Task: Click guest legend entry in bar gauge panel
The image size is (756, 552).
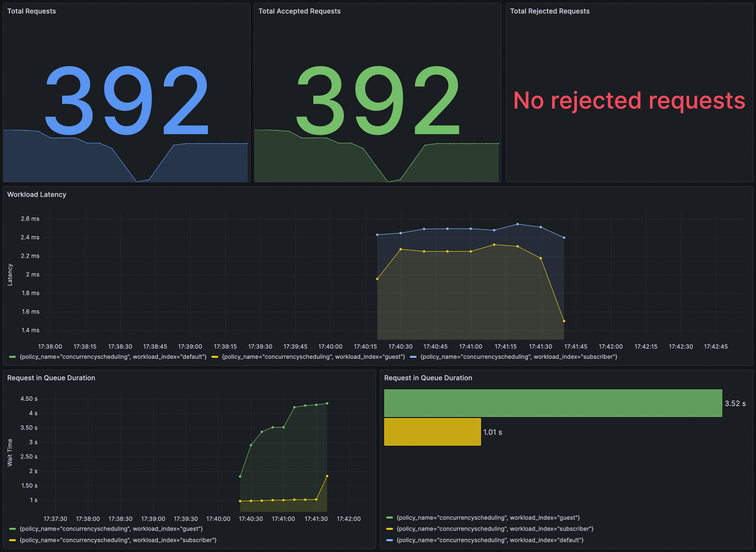Action: 488,517
